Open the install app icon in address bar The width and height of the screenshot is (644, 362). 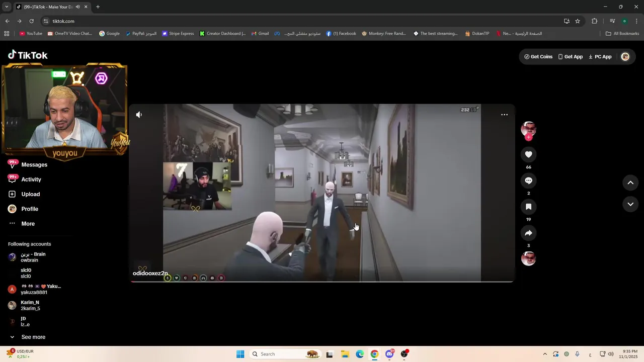[567, 21]
